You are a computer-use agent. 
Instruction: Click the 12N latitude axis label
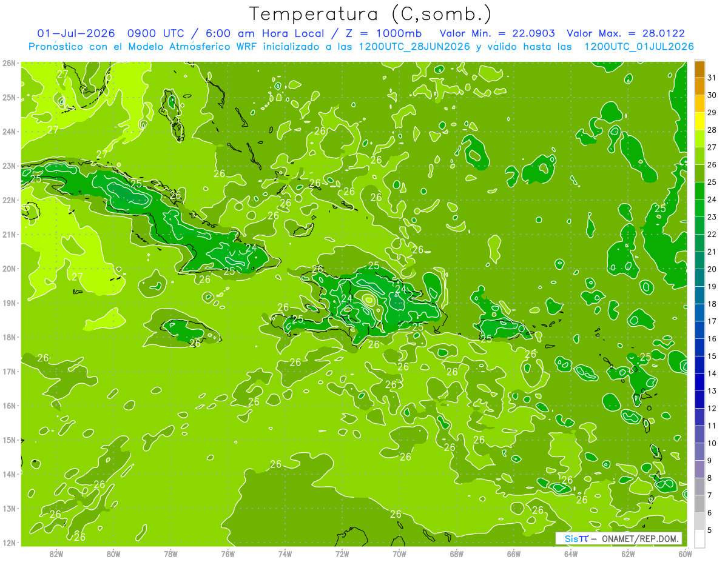(x=9, y=543)
